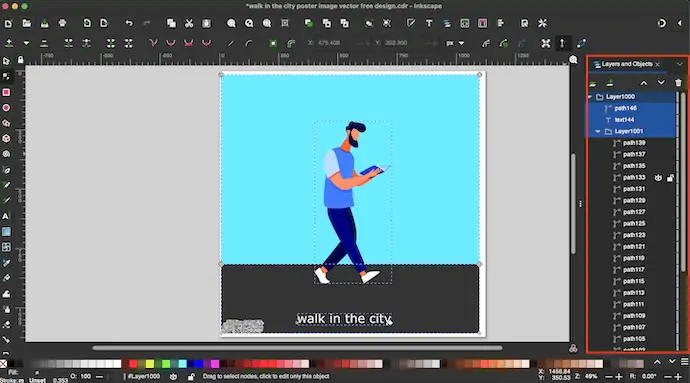The width and height of the screenshot is (690, 383).
Task: Open the Preferences wrench icon
Action: pos(542,23)
